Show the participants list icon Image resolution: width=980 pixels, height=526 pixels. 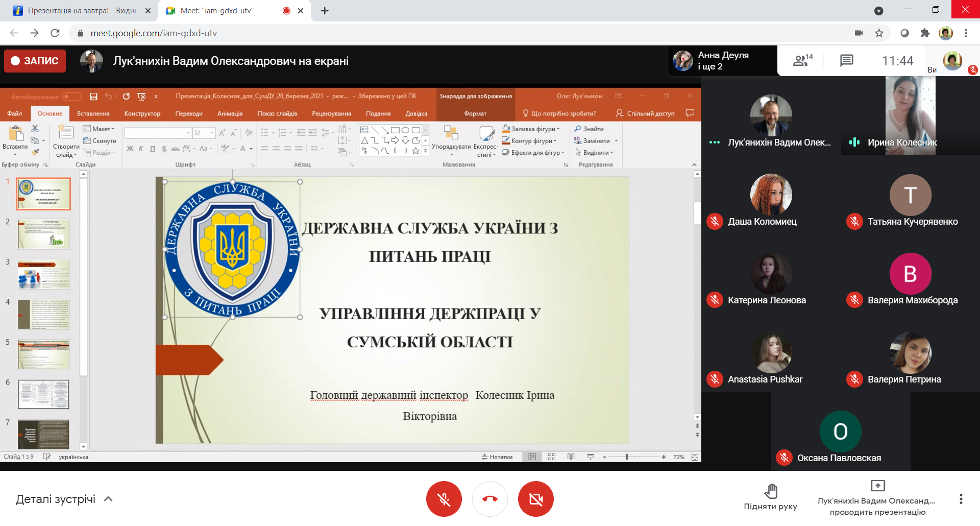(x=802, y=61)
